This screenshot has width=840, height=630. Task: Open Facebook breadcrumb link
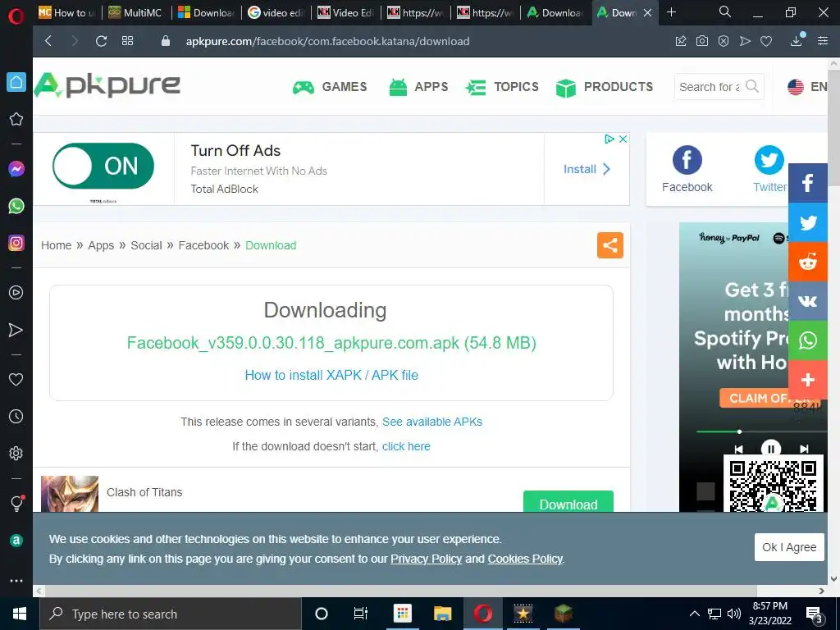pos(203,245)
